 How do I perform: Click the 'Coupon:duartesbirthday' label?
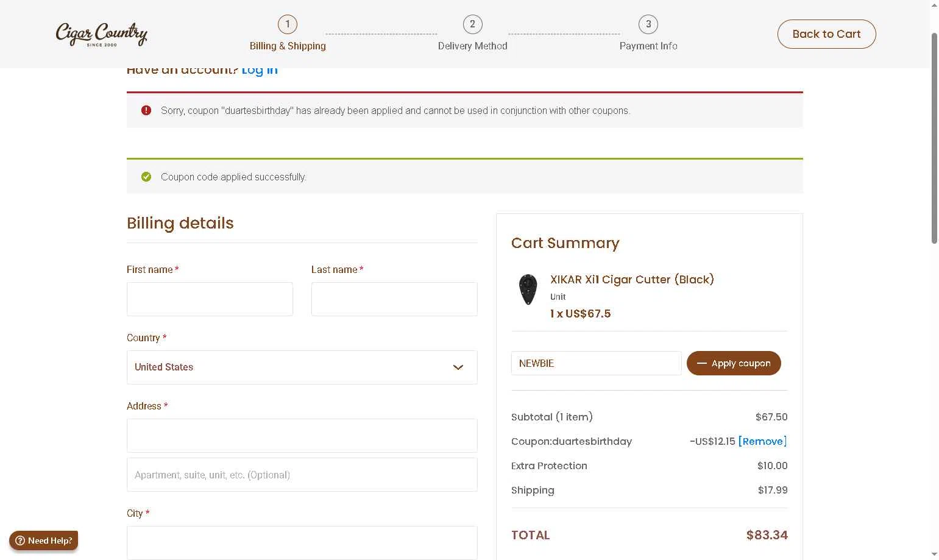point(572,441)
